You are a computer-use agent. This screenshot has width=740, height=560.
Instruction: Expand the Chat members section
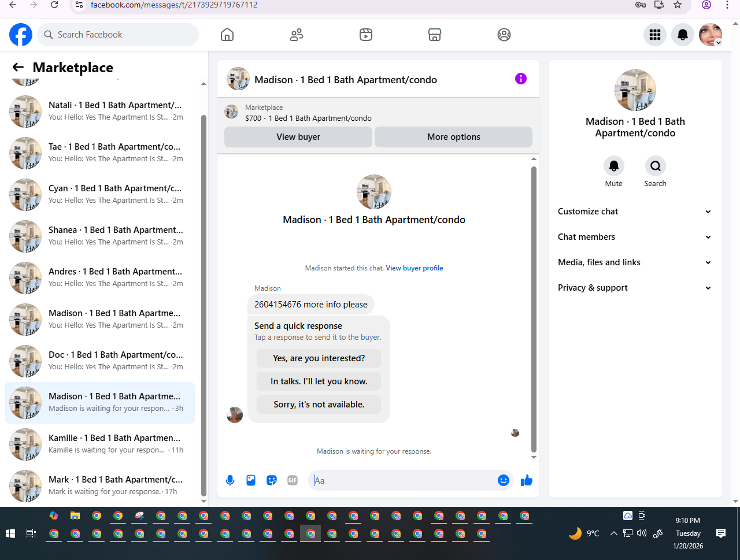coord(635,237)
